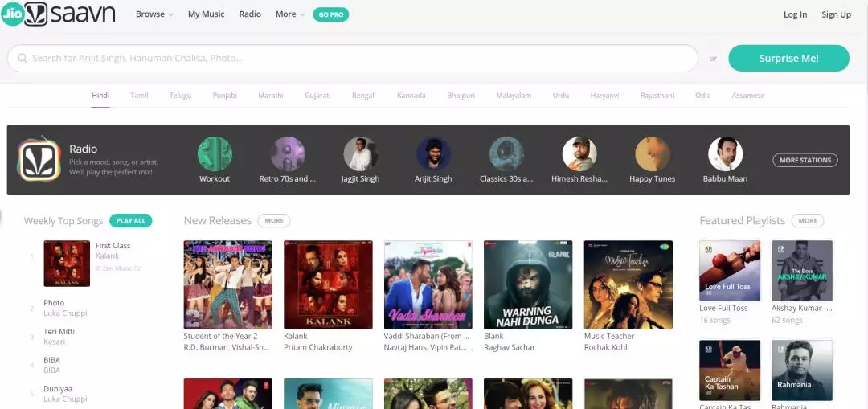Click the Kesari album link
This screenshot has height=409, width=868.
(x=55, y=342)
